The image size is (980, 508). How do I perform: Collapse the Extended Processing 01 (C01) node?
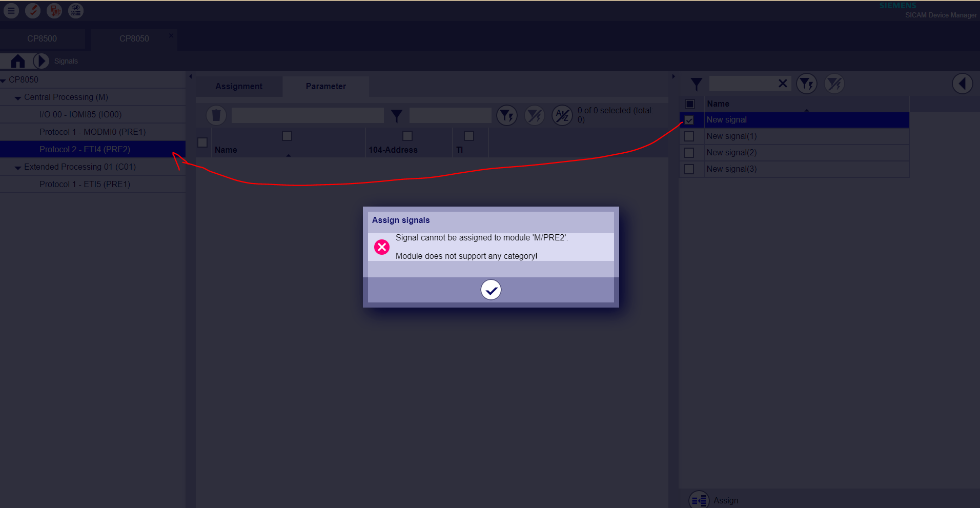18,168
